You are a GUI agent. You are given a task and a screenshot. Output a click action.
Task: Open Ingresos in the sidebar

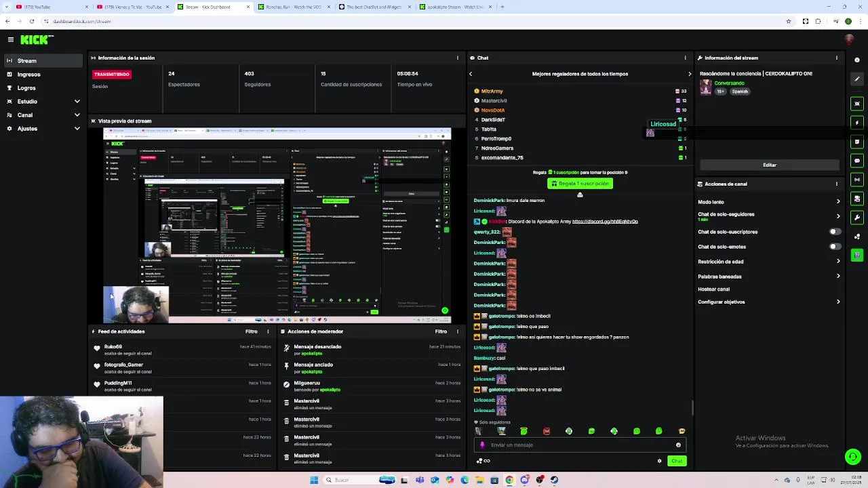(43, 75)
